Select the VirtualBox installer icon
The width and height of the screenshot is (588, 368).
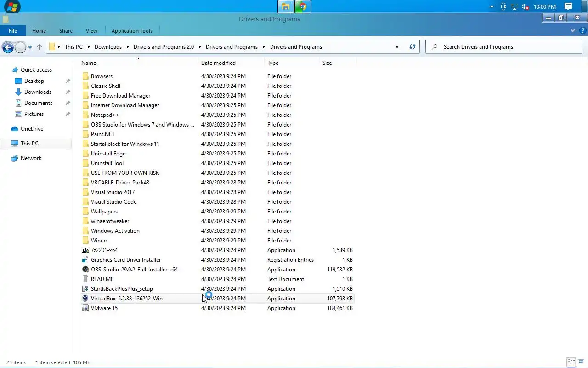85,299
